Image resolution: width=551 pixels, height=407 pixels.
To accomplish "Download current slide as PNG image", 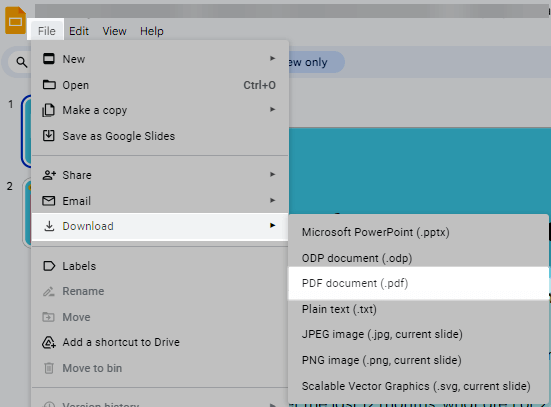I will (418, 360).
